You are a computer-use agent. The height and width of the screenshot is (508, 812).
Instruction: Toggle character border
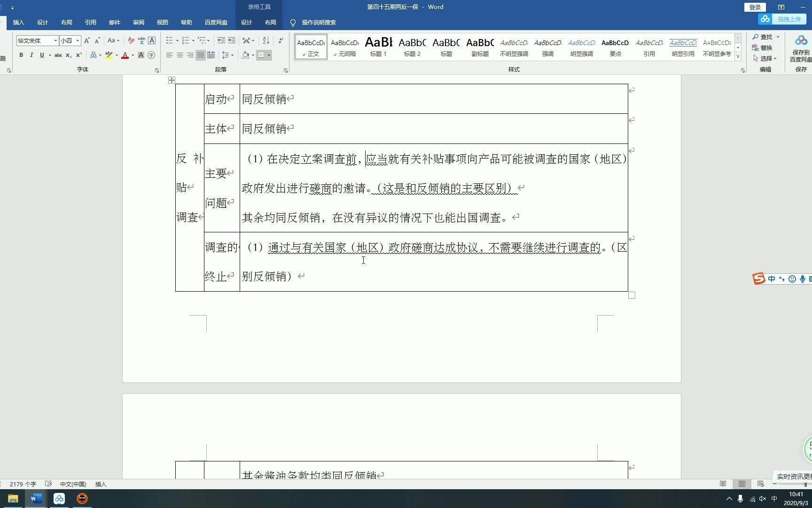(x=152, y=40)
